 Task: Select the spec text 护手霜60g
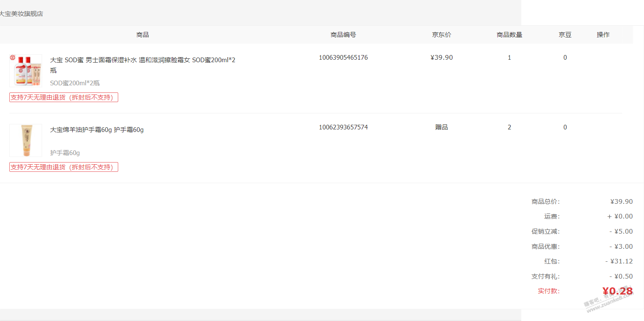coord(65,153)
